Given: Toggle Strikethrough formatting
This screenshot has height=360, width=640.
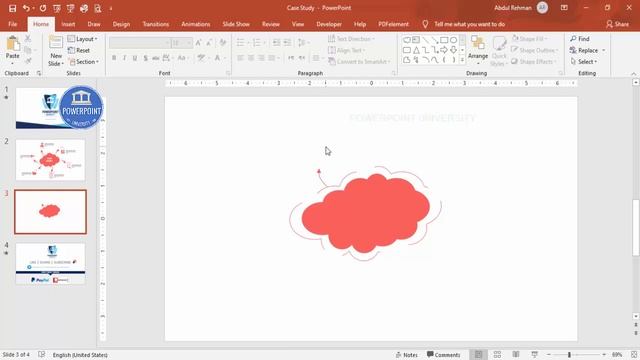Looking at the screenshot, I should pos(156,58).
